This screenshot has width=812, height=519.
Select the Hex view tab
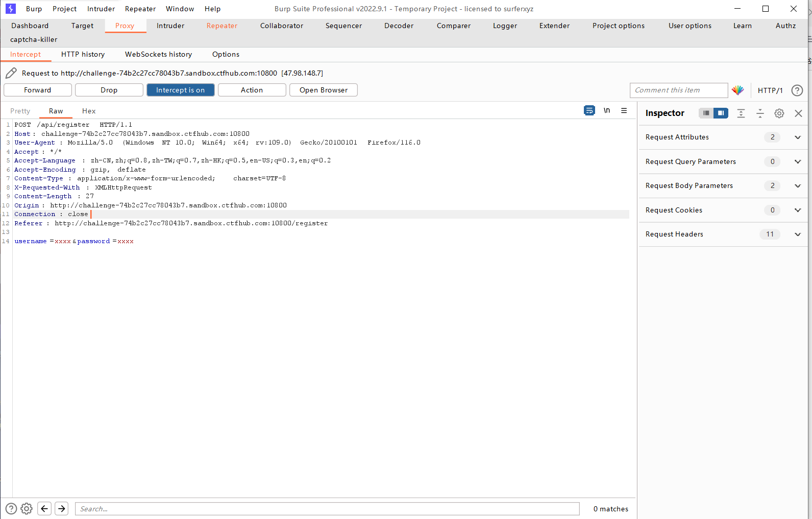click(89, 111)
